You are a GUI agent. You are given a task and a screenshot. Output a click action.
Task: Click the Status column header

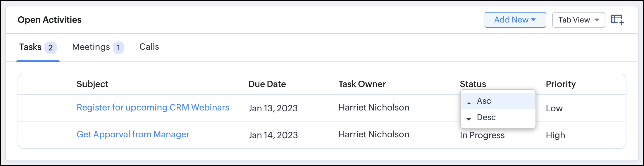(473, 84)
